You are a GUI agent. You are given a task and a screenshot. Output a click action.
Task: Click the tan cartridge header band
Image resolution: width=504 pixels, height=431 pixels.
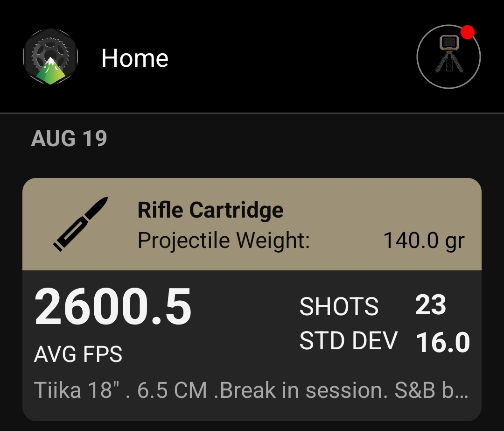click(x=252, y=224)
